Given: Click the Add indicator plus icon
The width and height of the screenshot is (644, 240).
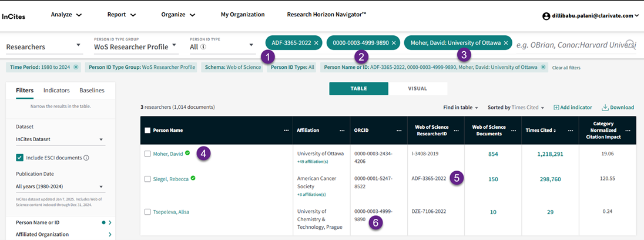Looking at the screenshot, I should [x=556, y=107].
